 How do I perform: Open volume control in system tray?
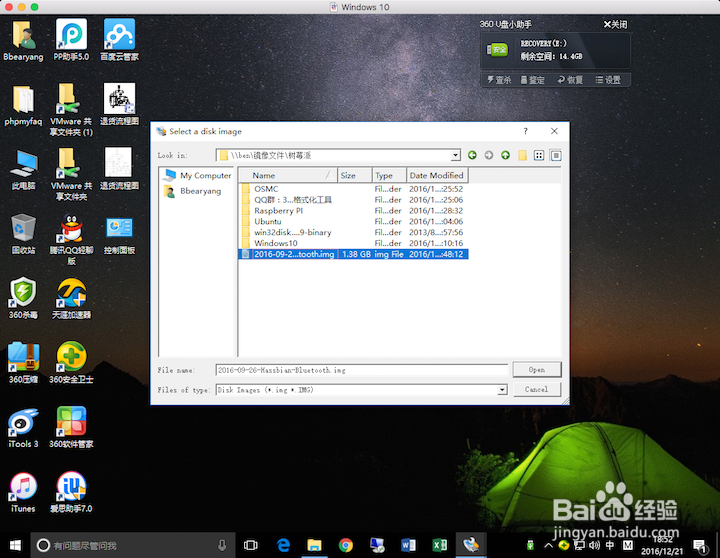(595, 546)
